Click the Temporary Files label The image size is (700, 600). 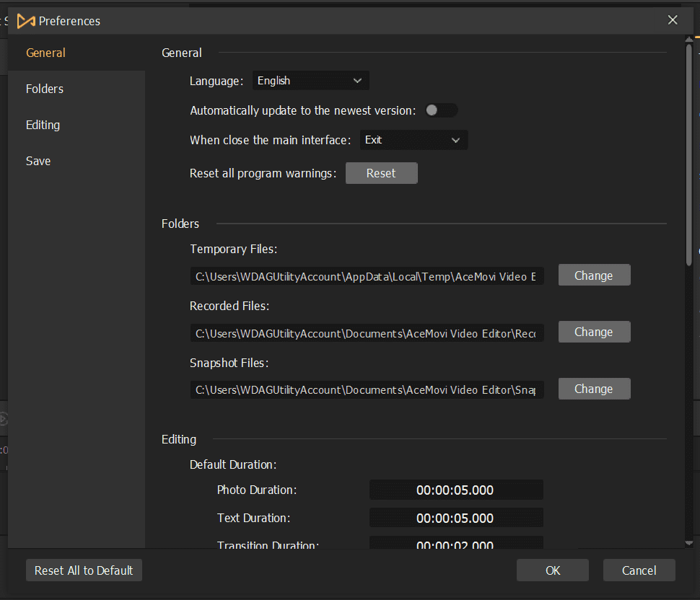234,249
